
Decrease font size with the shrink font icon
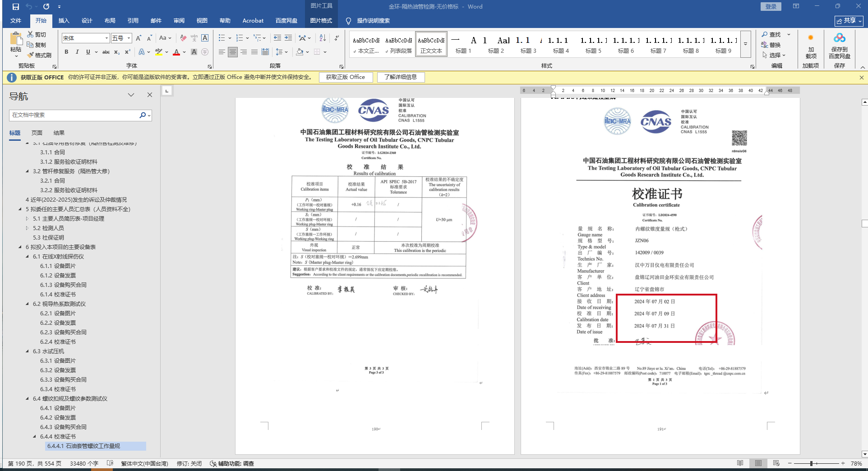pos(149,38)
